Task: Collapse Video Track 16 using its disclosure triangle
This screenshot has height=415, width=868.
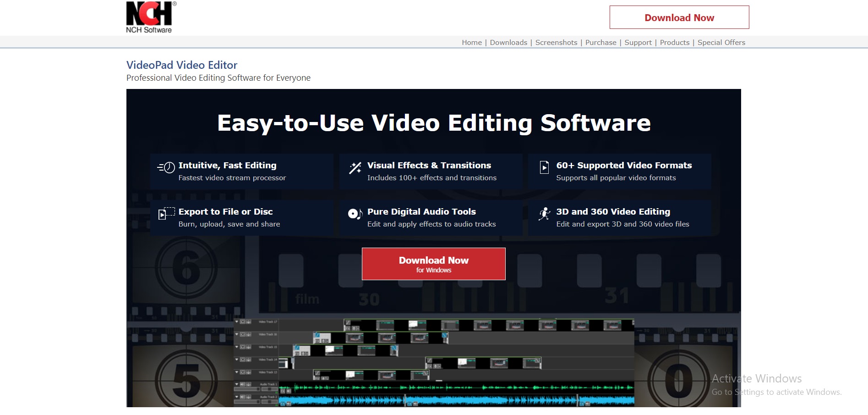Action: click(236, 335)
